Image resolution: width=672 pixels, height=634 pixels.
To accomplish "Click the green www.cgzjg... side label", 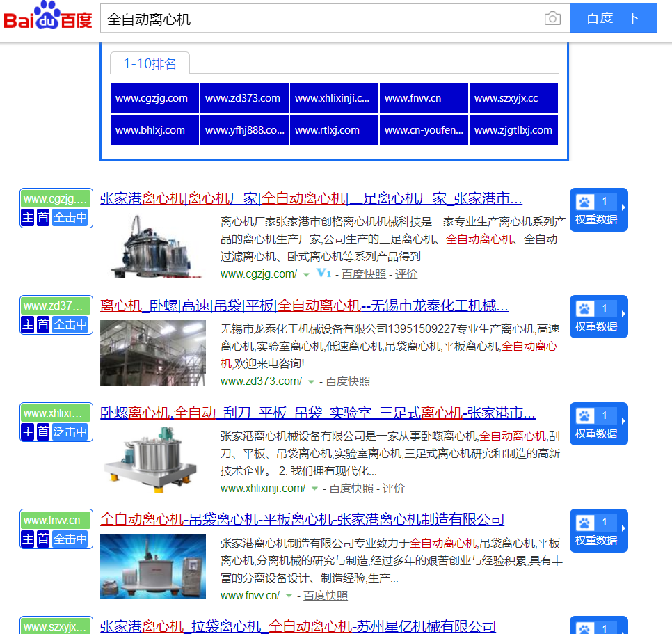I will coord(56,199).
